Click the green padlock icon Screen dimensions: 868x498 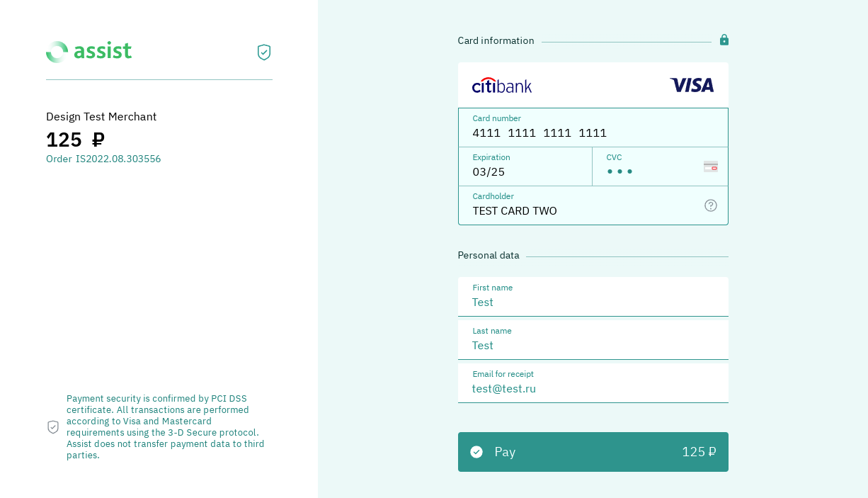(x=724, y=40)
